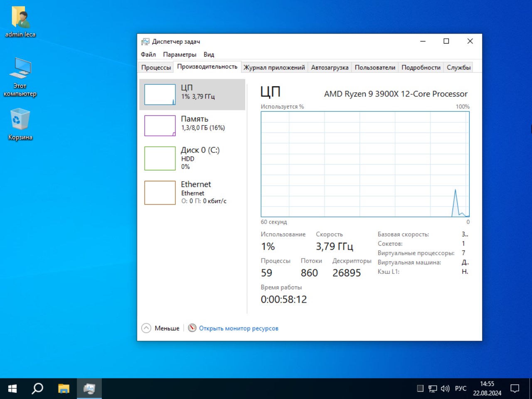Open File Explorer from the taskbar
Image resolution: width=532 pixels, height=399 pixels.
pos(63,388)
